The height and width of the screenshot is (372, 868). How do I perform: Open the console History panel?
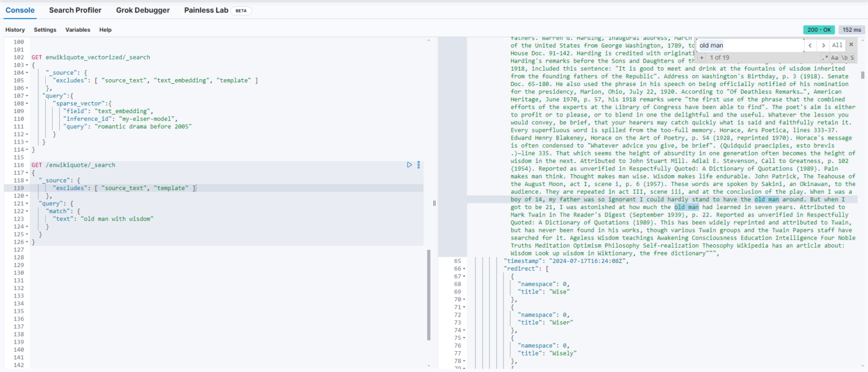[x=15, y=29]
